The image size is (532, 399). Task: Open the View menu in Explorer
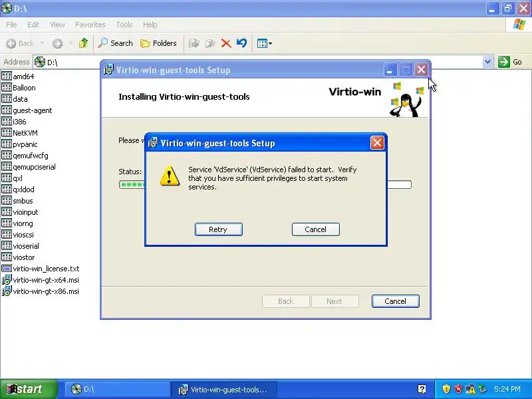(57, 25)
